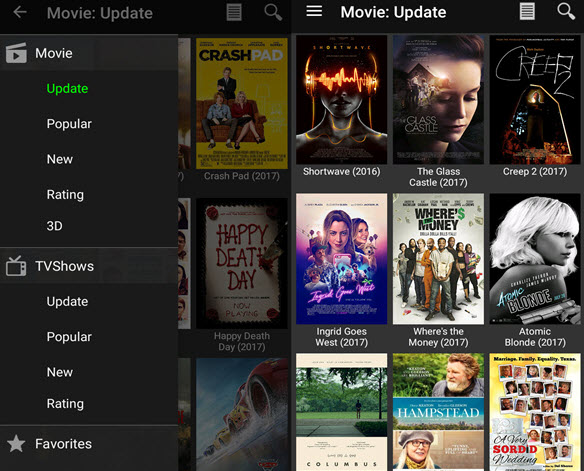Click the search magnifier in right panel
Screen dimensions: 584x471
(x=566, y=12)
